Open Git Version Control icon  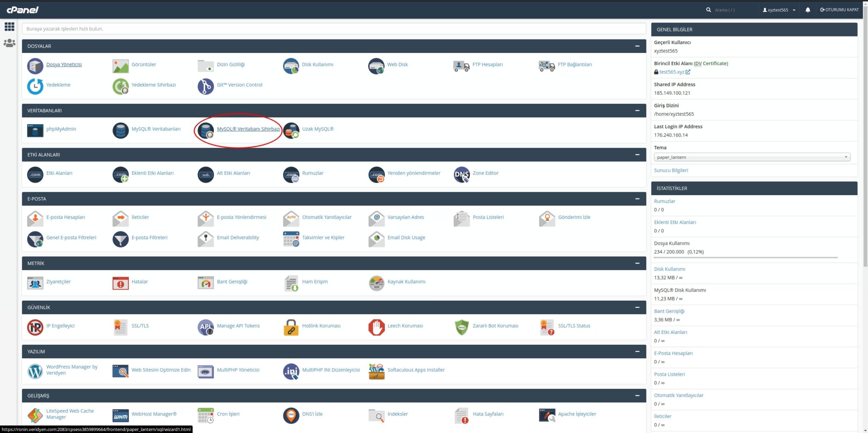point(206,87)
